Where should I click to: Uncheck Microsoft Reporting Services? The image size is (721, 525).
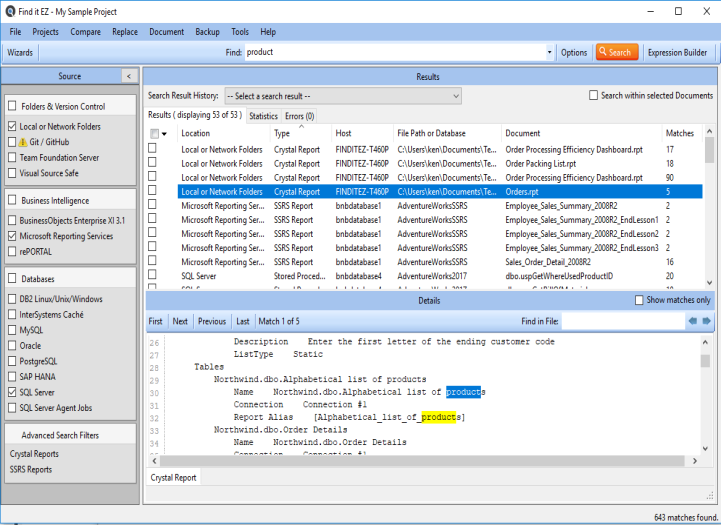coord(12,236)
